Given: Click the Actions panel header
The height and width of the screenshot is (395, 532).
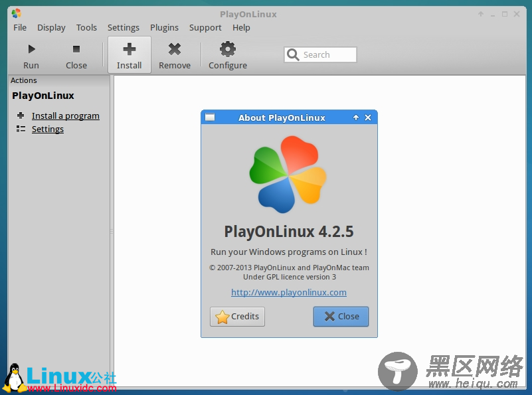Looking at the screenshot, I should click(x=24, y=80).
